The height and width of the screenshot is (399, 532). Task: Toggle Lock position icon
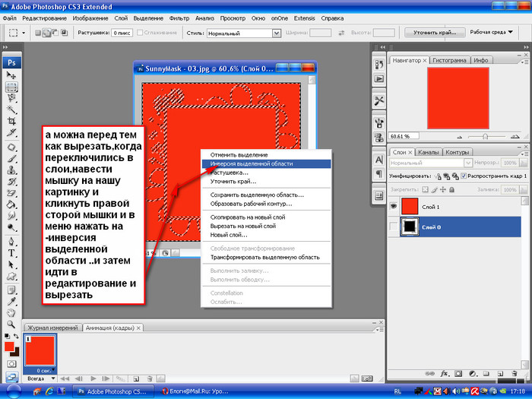pos(443,190)
